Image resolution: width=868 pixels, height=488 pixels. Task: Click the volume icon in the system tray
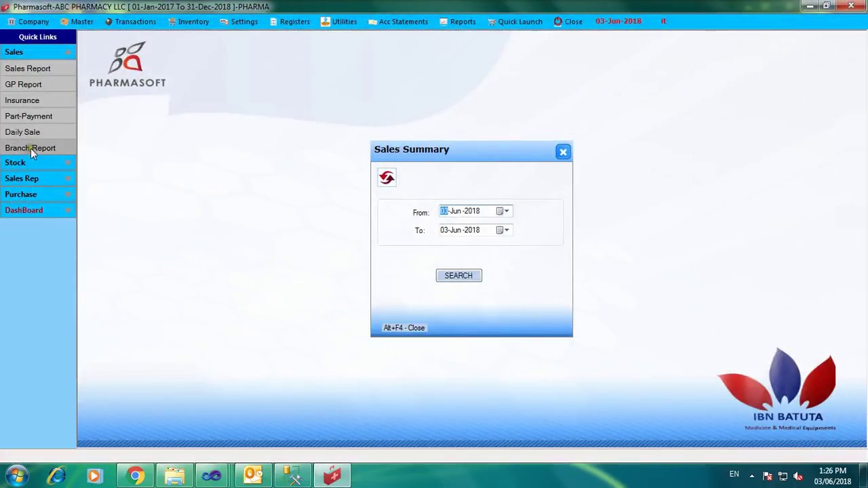click(x=798, y=476)
